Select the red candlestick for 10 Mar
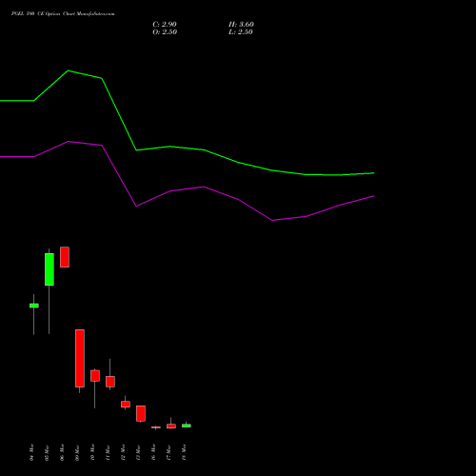 [x=95, y=376]
